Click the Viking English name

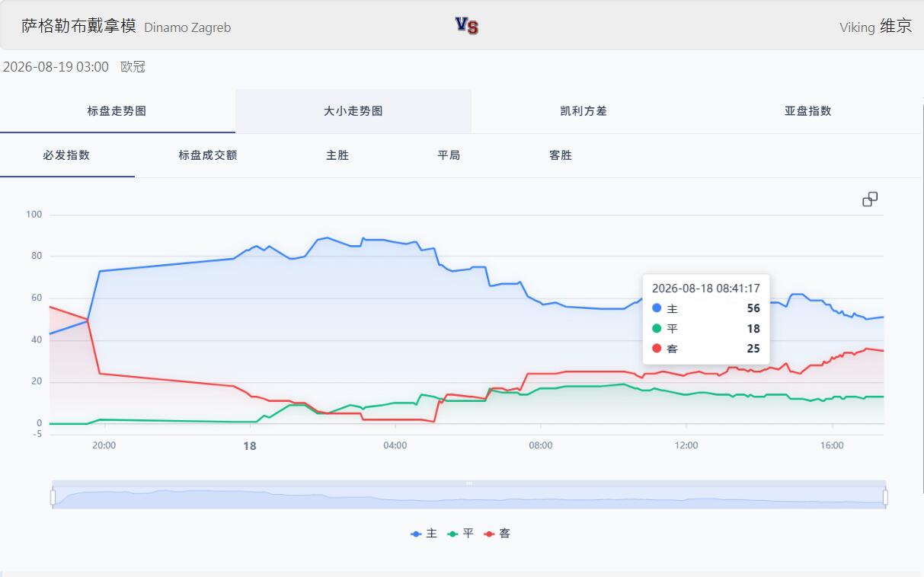[x=857, y=27]
